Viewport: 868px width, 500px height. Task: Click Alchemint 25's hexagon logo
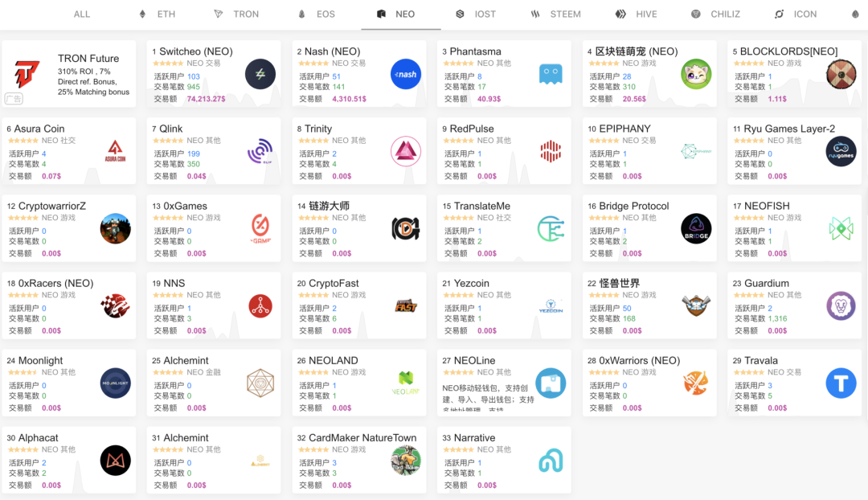point(260,383)
